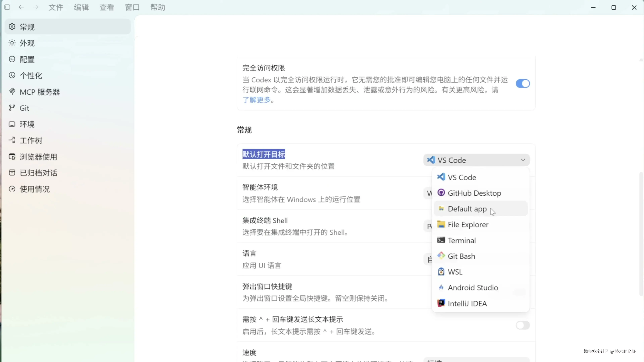Image resolution: width=644 pixels, height=362 pixels.
Task: Choose IntelliJ IDEA from the list
Action: (x=467, y=304)
